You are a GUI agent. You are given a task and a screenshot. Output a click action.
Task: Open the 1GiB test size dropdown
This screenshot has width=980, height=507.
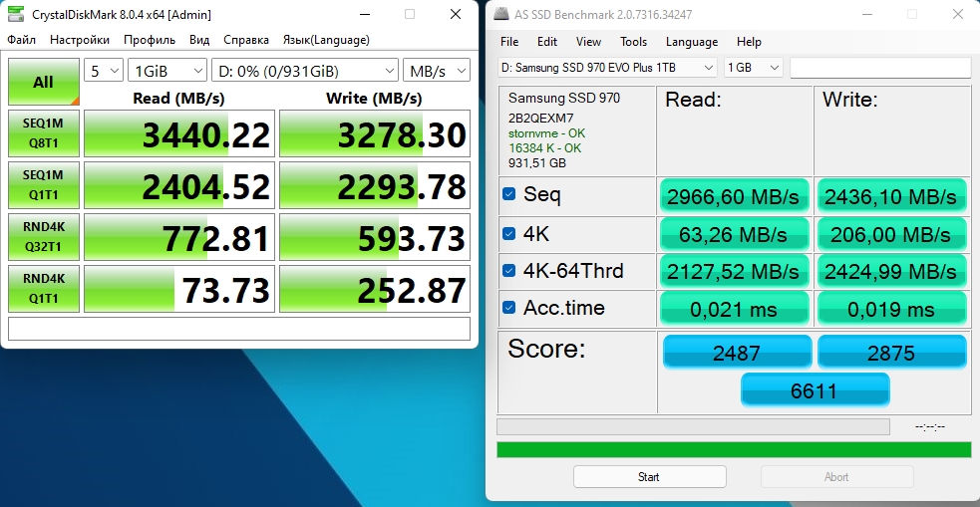click(166, 71)
